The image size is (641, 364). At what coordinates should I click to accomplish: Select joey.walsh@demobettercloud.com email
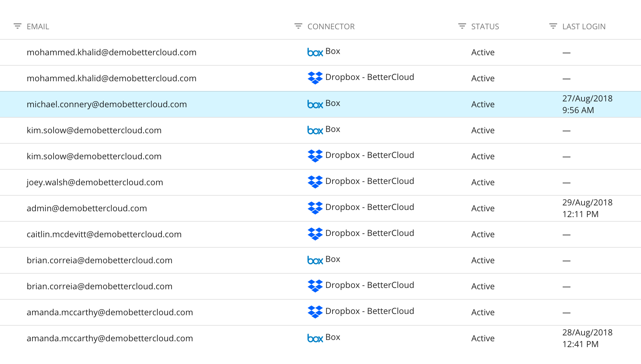[95, 182]
